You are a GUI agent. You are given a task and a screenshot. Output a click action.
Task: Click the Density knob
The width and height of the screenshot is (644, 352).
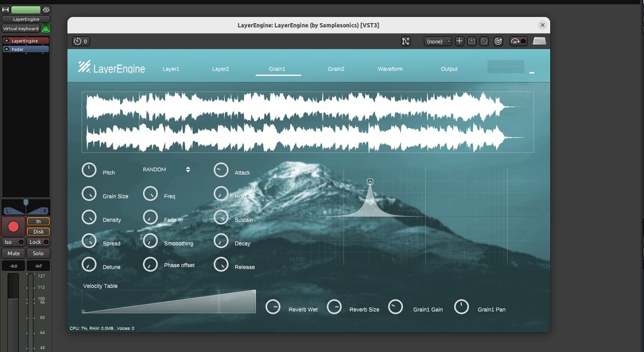89,218
